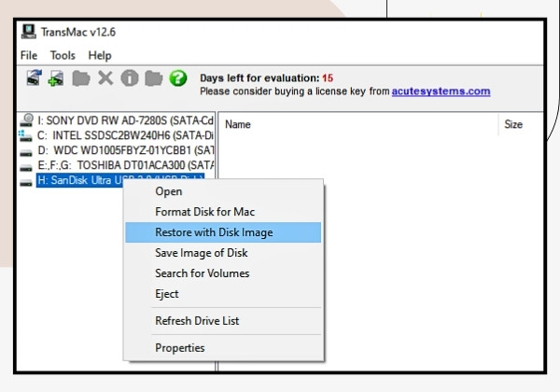This screenshot has width=560, height=392.
Task: Click the folder icon beside green help
Action: point(154,78)
